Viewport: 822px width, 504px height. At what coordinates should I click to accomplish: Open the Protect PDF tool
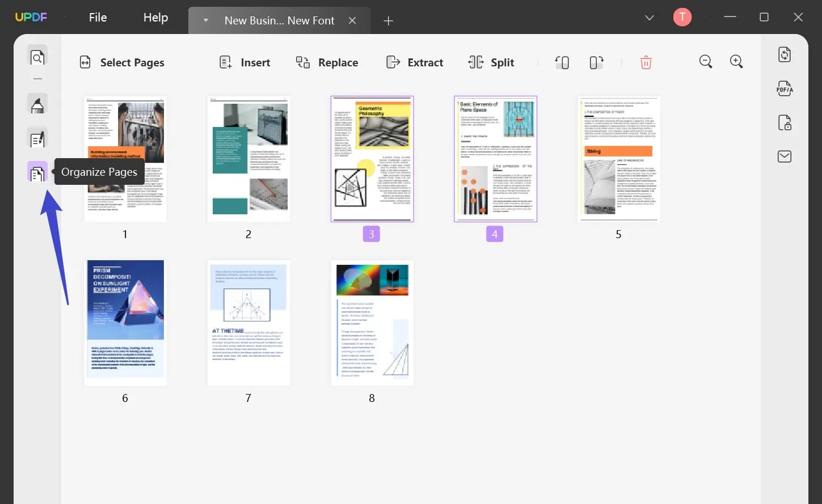pyautogui.click(x=784, y=122)
